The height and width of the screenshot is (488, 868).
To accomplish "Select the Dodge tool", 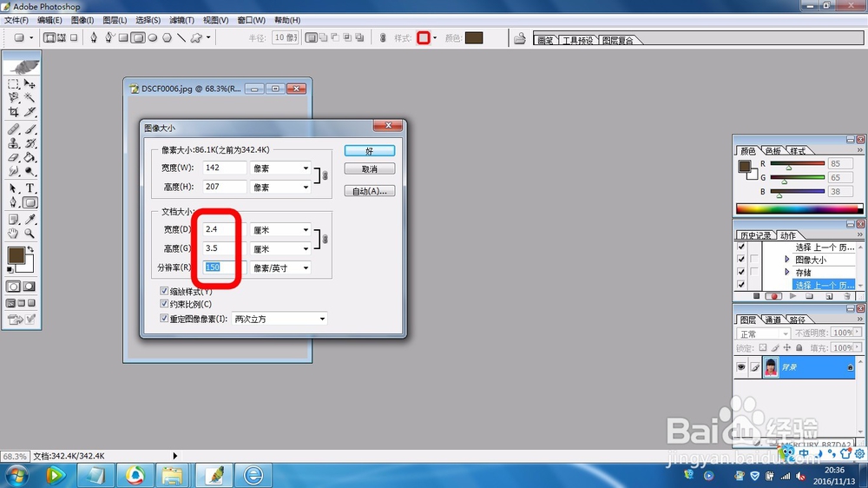I will 30,172.
